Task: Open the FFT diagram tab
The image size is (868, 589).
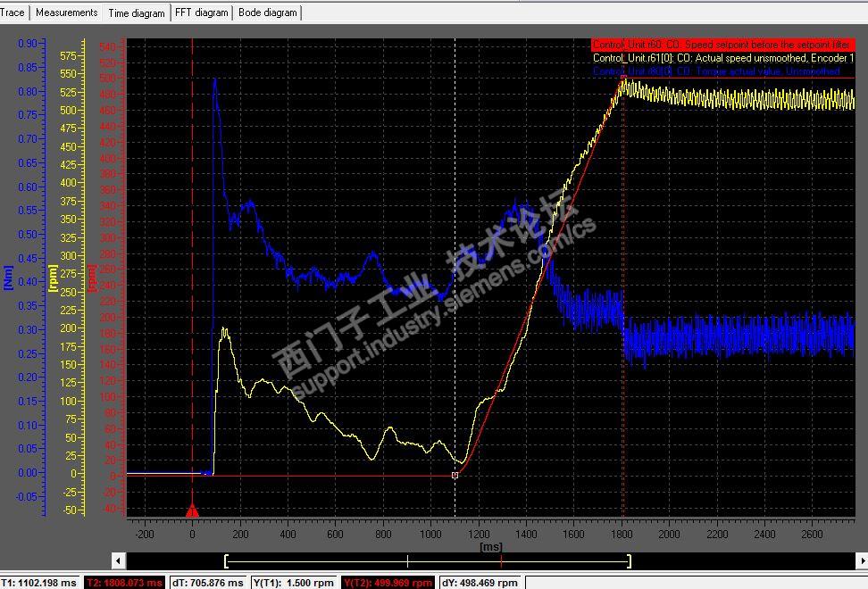Action: tap(202, 12)
